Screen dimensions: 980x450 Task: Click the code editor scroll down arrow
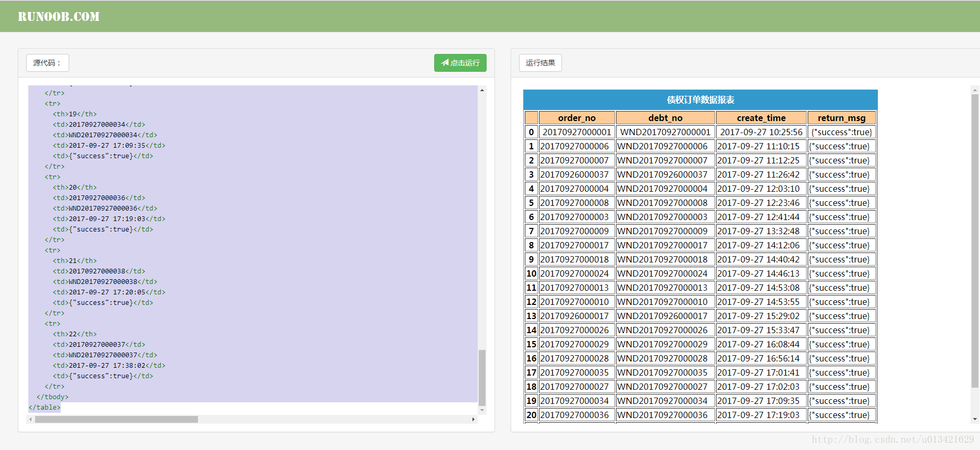(x=482, y=410)
